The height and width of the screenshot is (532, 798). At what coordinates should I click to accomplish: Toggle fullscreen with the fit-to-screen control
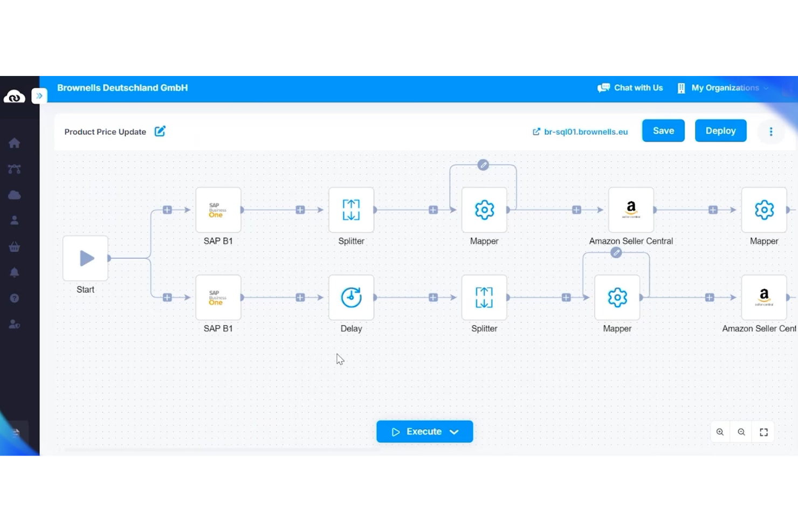click(763, 432)
